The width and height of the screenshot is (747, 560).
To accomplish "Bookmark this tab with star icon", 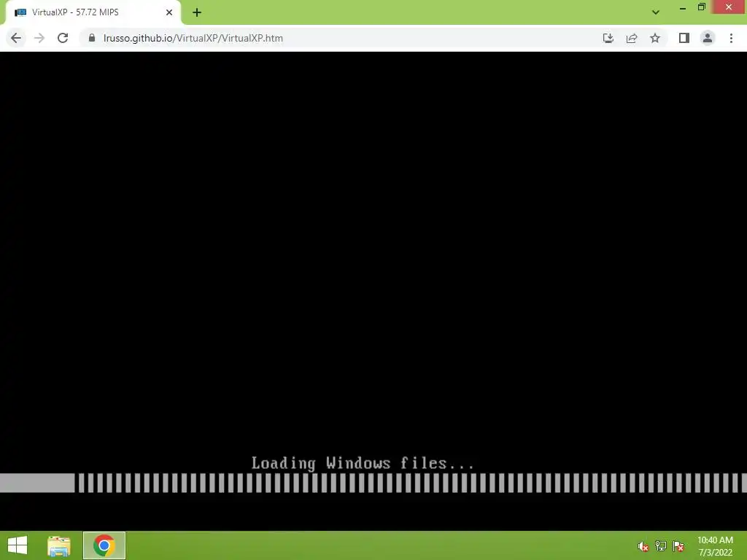I will coord(655,38).
